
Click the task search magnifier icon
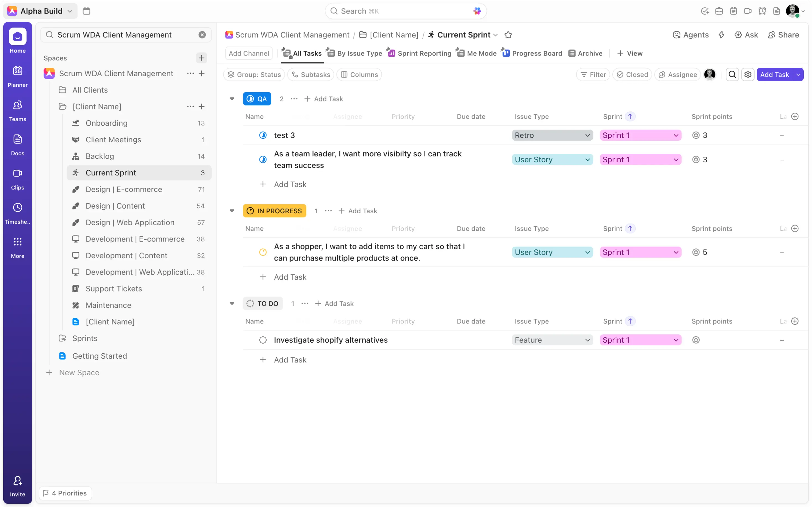click(x=732, y=74)
